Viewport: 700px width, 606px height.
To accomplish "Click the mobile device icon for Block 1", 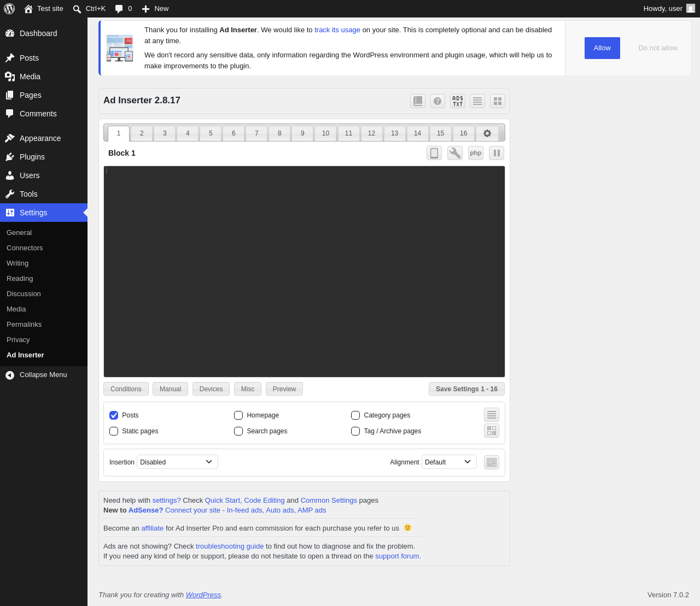I will [434, 153].
